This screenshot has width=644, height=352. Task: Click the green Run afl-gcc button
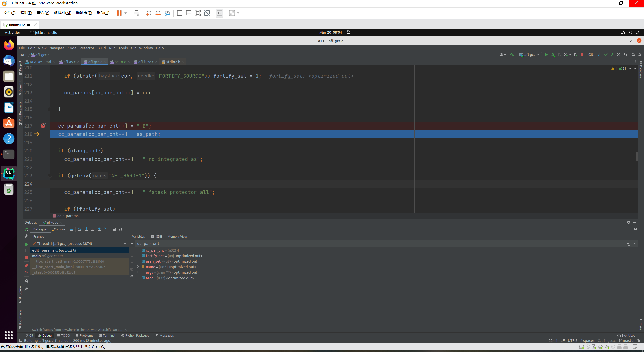[546, 55]
